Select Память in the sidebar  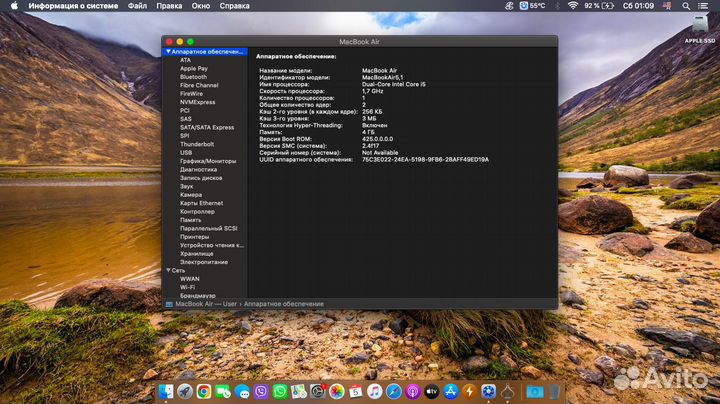pyautogui.click(x=191, y=220)
